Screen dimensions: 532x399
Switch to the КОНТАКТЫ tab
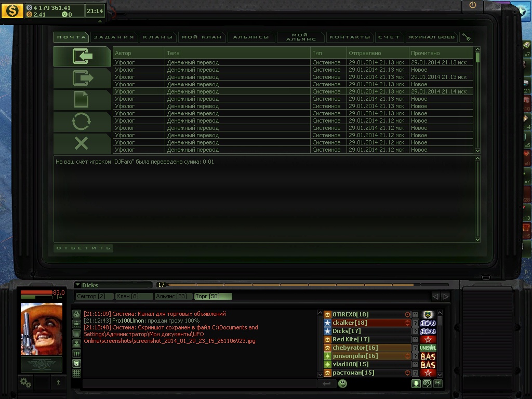(x=350, y=37)
